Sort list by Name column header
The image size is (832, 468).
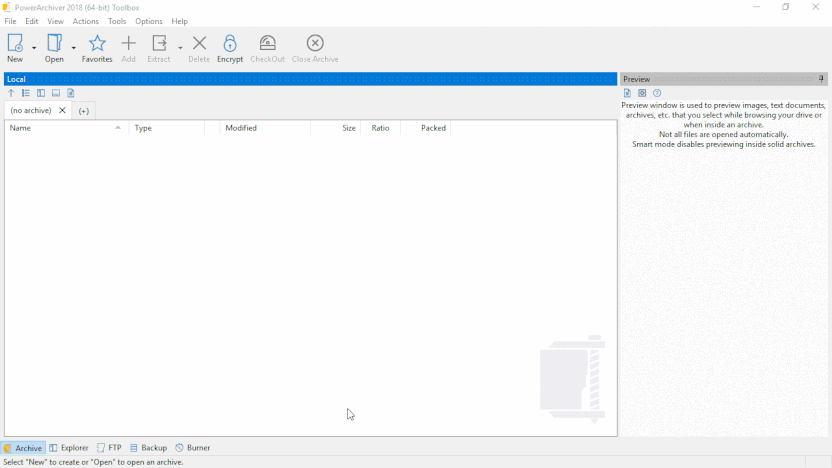point(60,128)
